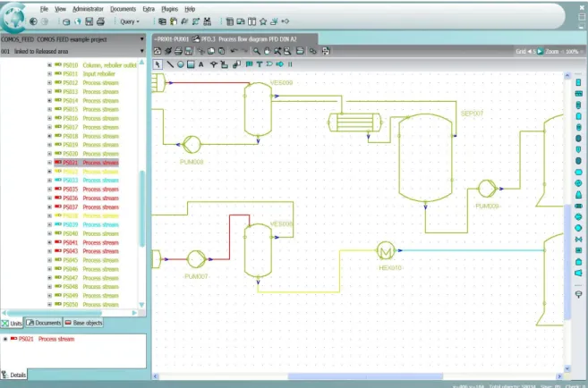
Task: Open the 'linked to Released area' dropdown
Action: (141, 51)
